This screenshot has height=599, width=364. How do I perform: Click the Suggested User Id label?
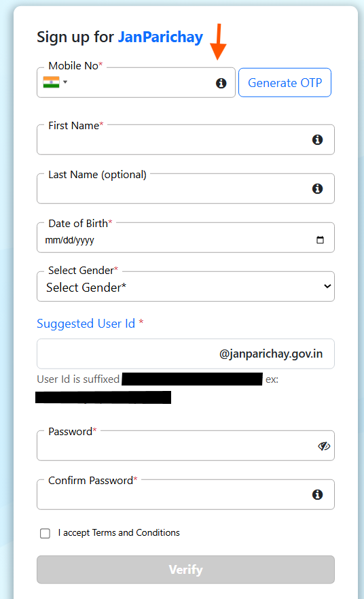click(86, 324)
